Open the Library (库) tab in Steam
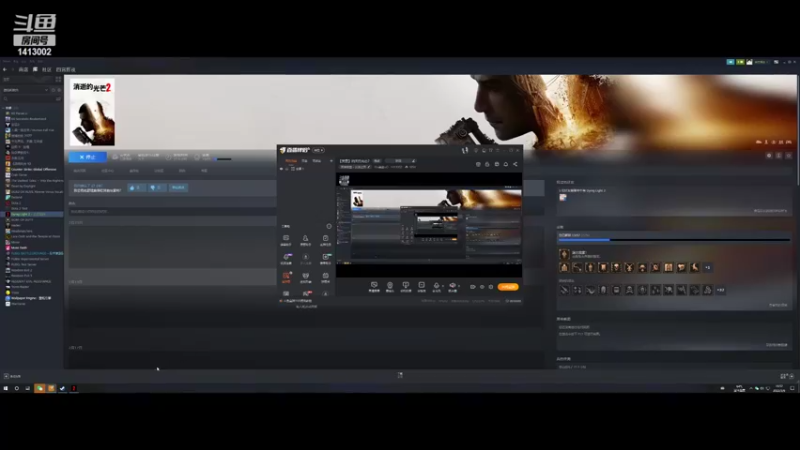This screenshot has height=450, width=800. coord(35,69)
